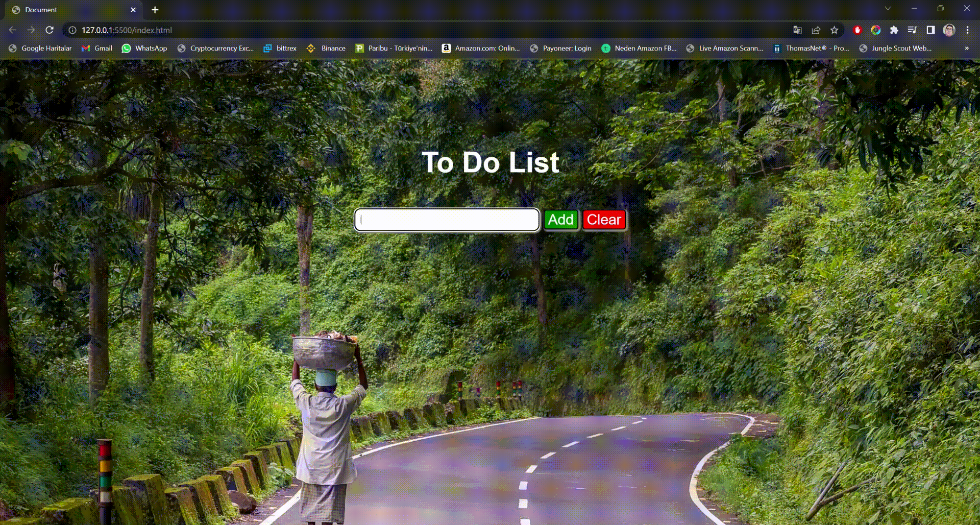This screenshot has height=525, width=980.
Task: Open the Cryptocurrency Exc... bookmark
Action: coord(215,48)
